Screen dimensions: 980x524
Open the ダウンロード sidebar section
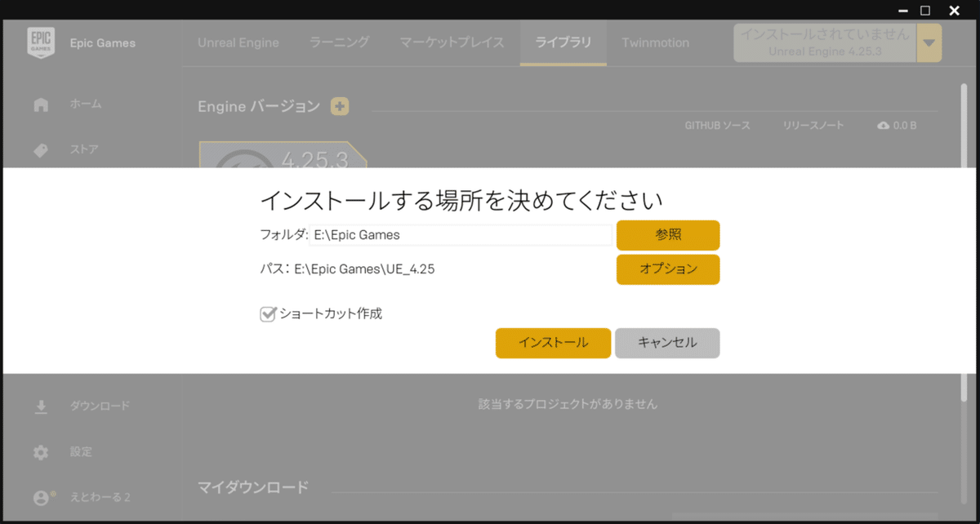point(40,405)
